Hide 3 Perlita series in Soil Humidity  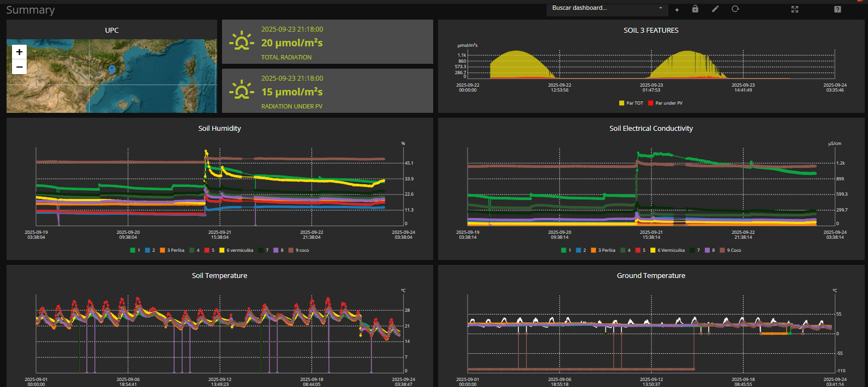coord(173,251)
